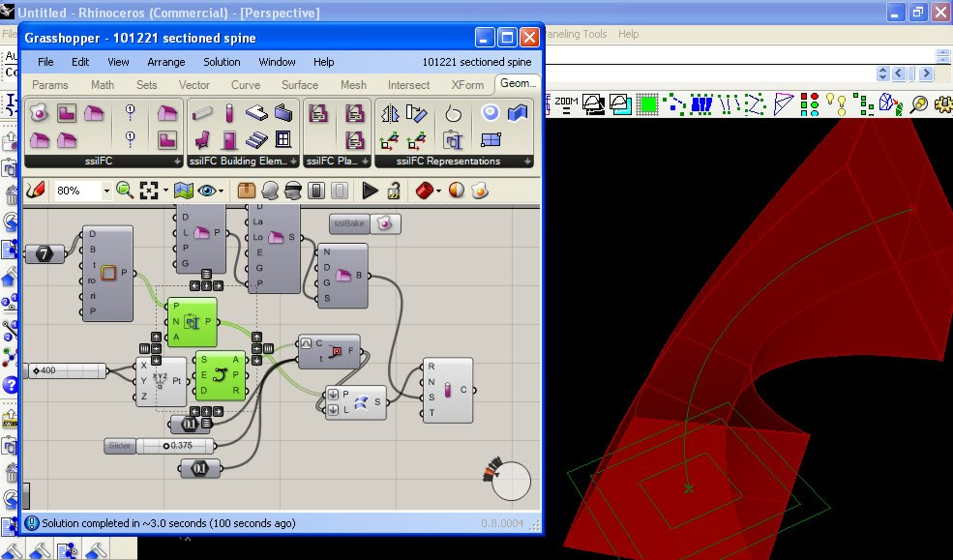
Task: Toggle the down arrow on P input
Action: tap(333, 395)
